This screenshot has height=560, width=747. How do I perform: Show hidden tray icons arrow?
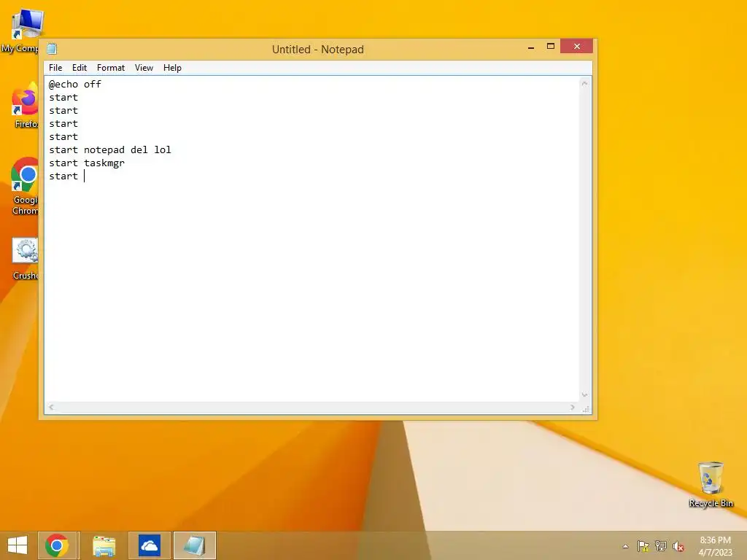[x=625, y=546]
